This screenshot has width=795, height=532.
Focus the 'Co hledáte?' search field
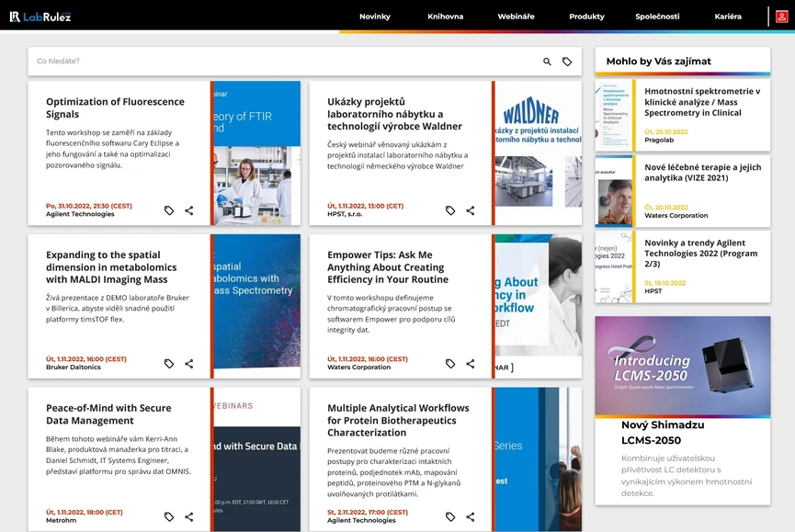click(x=284, y=62)
